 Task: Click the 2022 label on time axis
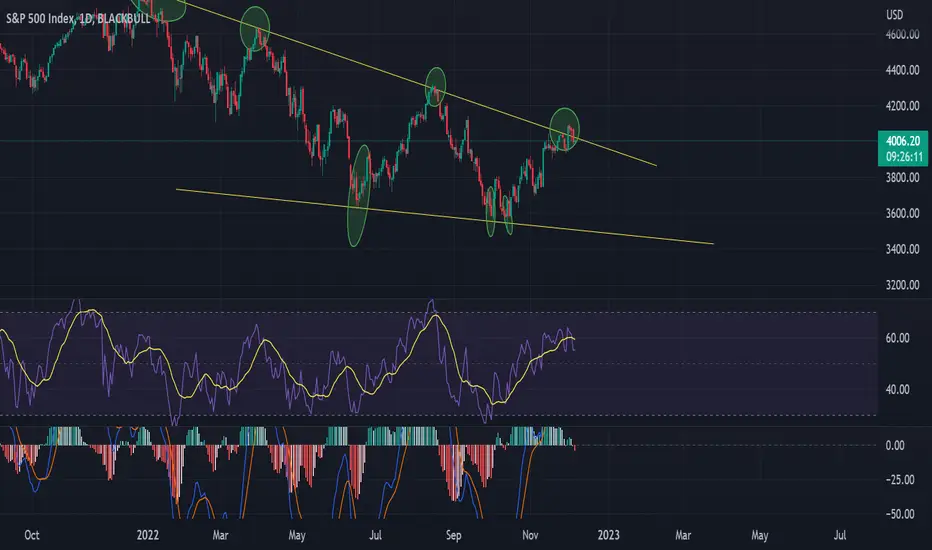coord(147,535)
